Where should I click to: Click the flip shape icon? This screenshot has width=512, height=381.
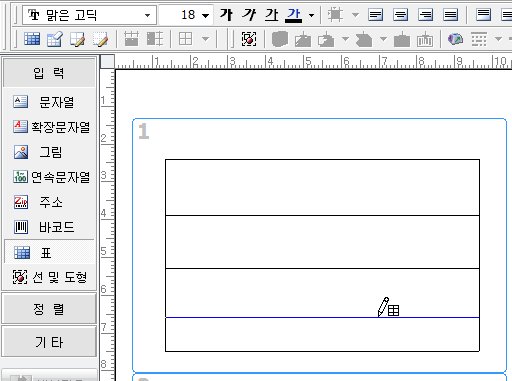coord(364,40)
